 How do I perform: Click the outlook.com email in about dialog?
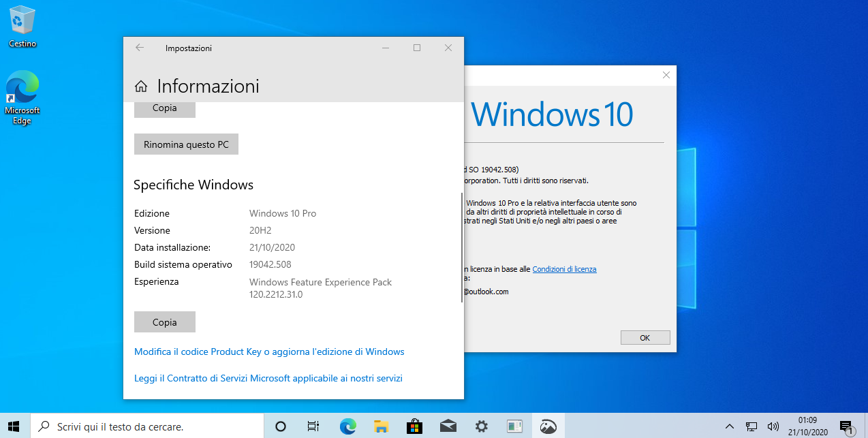486,292
